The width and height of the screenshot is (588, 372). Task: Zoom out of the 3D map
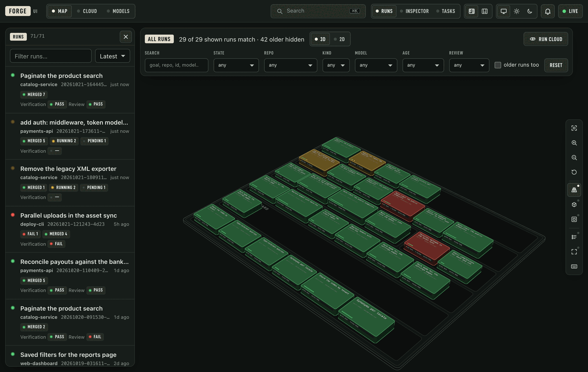574,158
